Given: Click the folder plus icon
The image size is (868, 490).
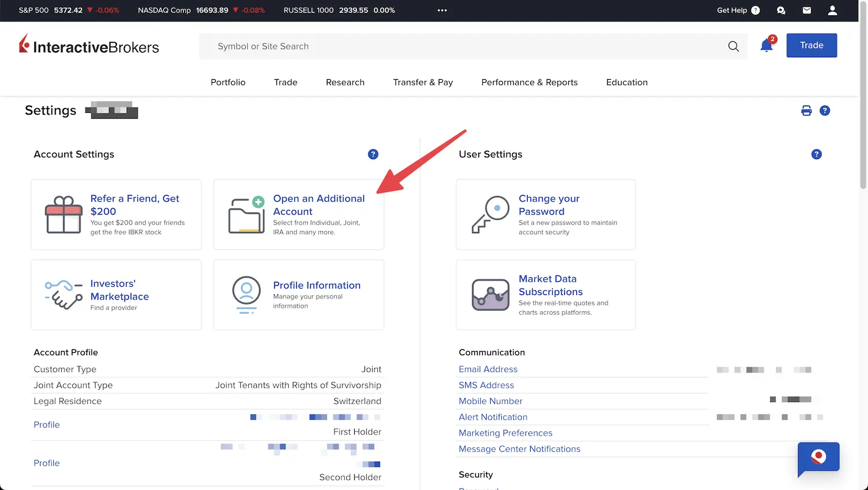Looking at the screenshot, I should tap(247, 215).
